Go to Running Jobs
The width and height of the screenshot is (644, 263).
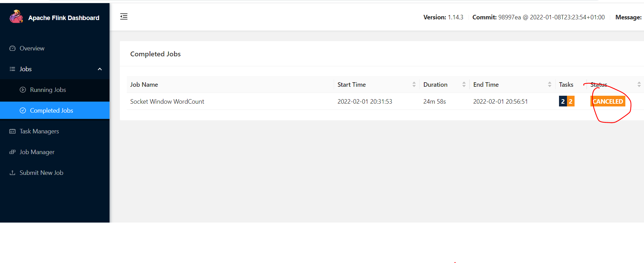[x=55, y=90]
